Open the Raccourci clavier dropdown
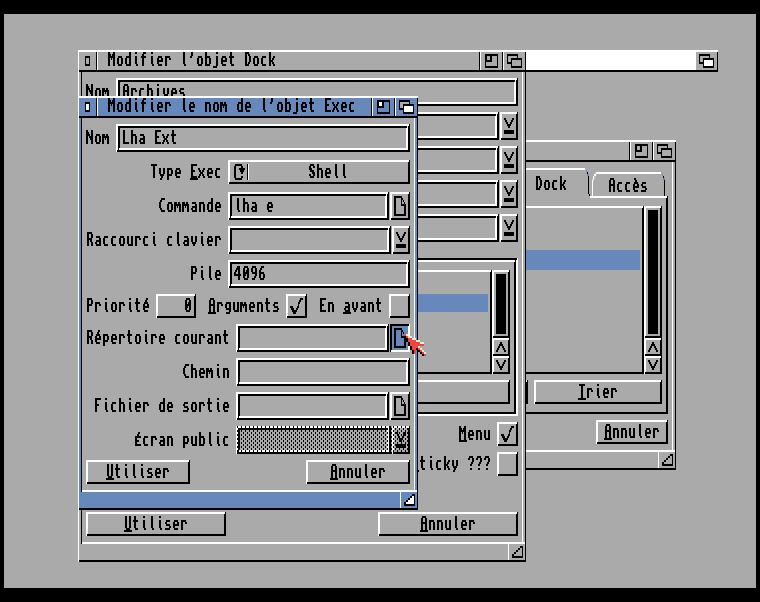760x602 pixels. tap(400, 240)
